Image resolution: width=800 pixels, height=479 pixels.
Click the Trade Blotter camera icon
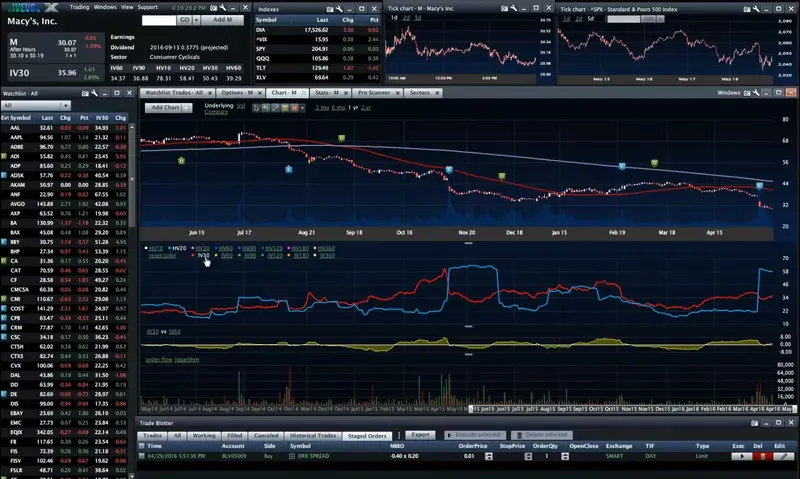[x=755, y=423]
